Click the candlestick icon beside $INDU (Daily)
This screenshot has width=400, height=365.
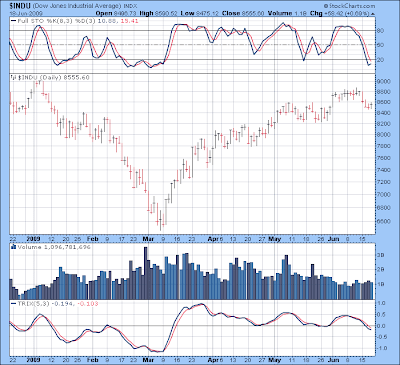14,77
